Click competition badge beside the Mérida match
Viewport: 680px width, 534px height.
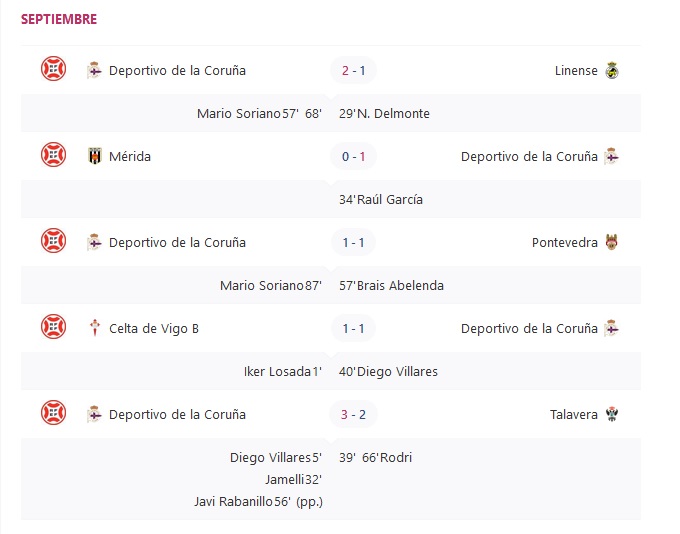[53, 156]
